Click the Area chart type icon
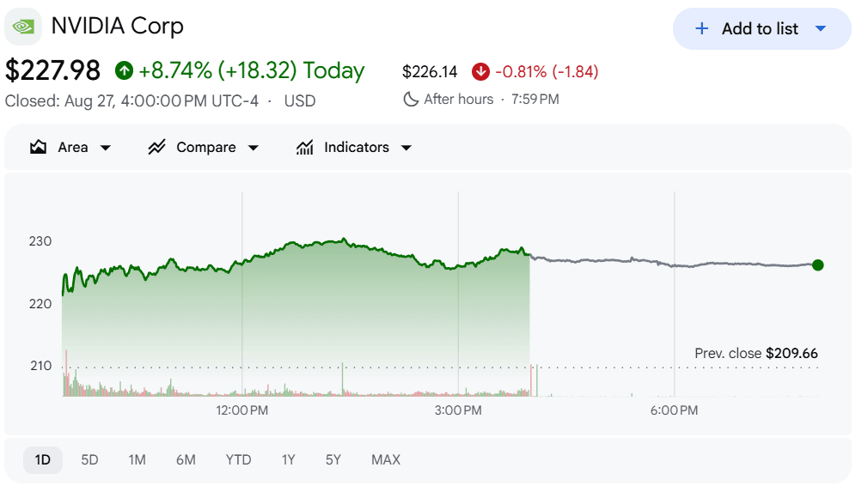The width and height of the screenshot is (868, 498). point(38,147)
